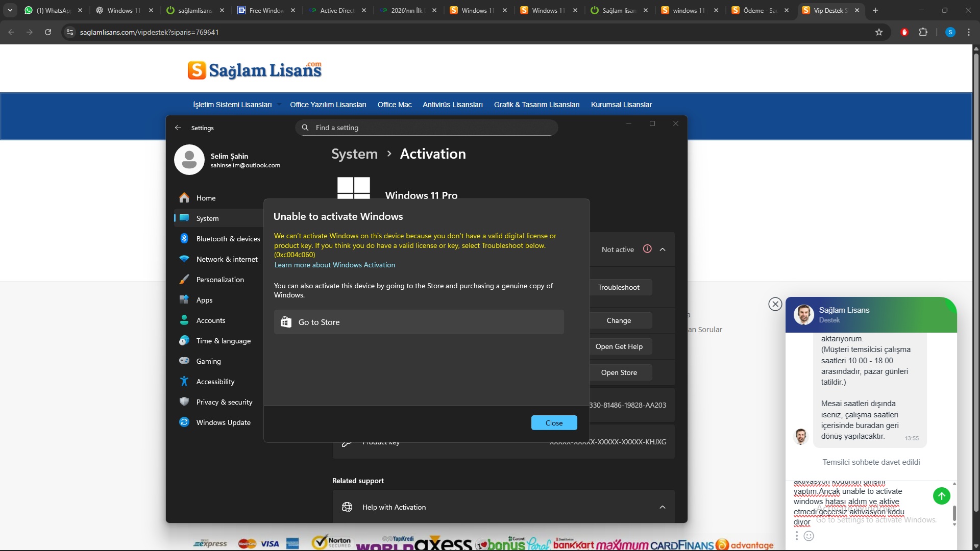The image size is (980, 551).
Task: Click the red ad blocker extension icon
Action: pos(904,32)
